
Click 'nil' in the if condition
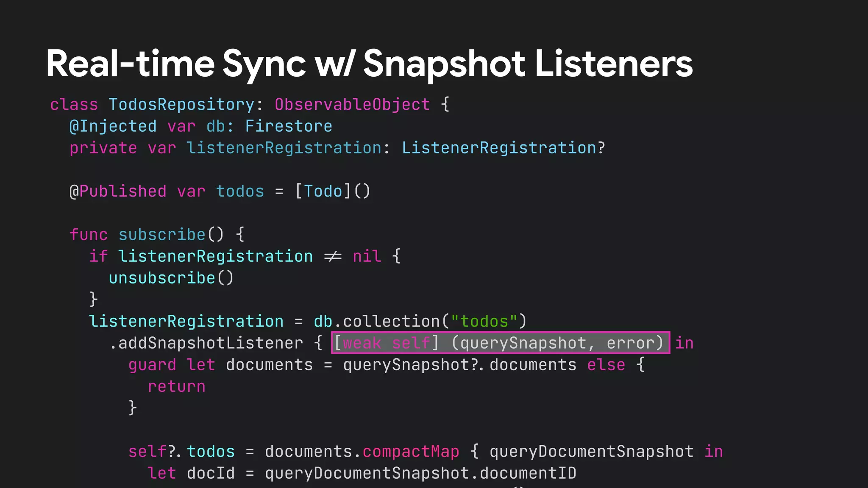point(367,256)
